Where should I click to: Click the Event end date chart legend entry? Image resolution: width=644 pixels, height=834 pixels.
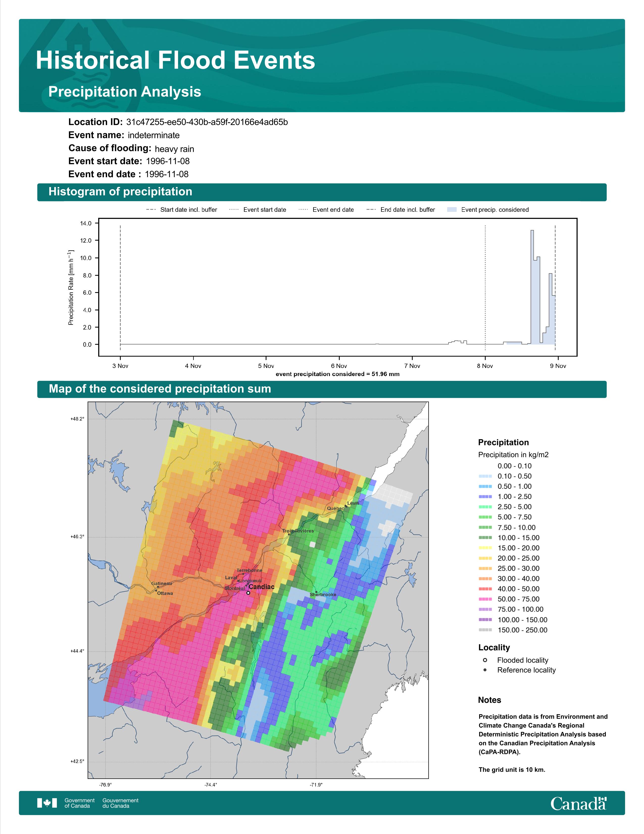[326, 210]
